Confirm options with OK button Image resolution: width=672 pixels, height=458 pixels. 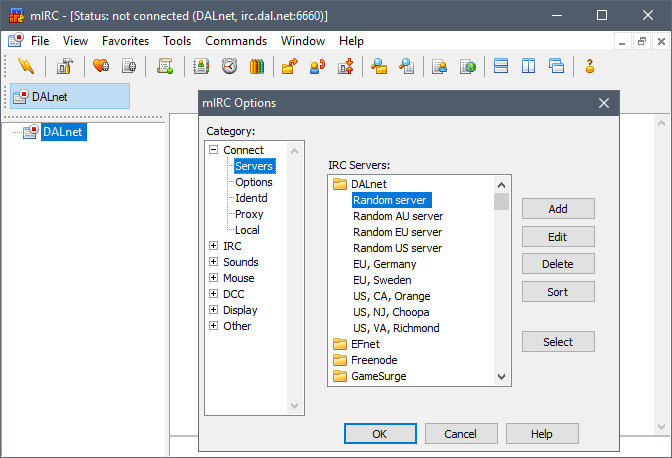pyautogui.click(x=380, y=434)
